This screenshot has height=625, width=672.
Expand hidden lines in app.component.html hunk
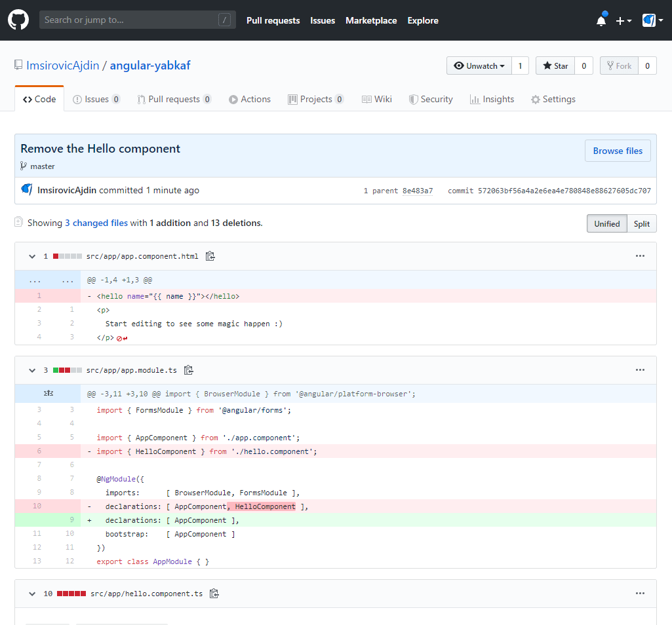(48, 280)
